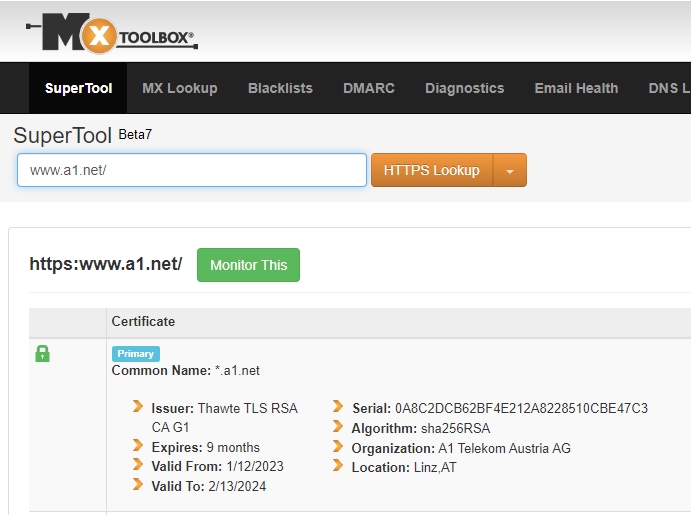This screenshot has height=515, width=691.
Task: Click the orange arrow beside Serial
Action: pyautogui.click(x=338, y=406)
